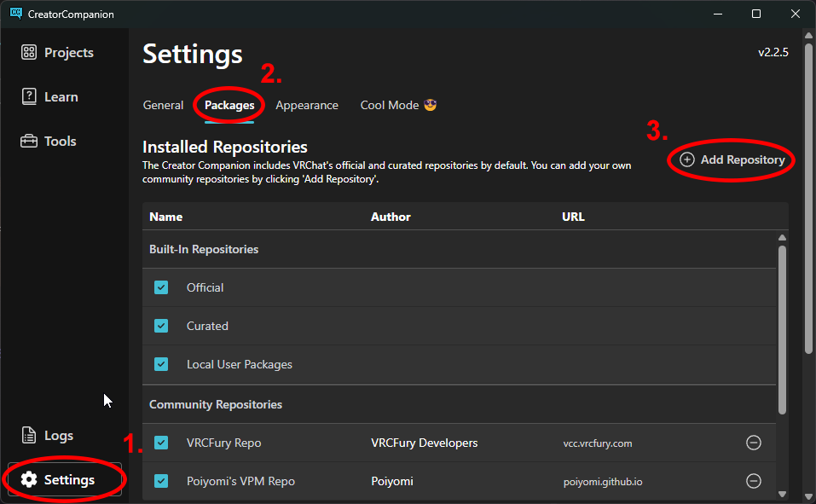Open the Tools toolbox icon

point(29,142)
